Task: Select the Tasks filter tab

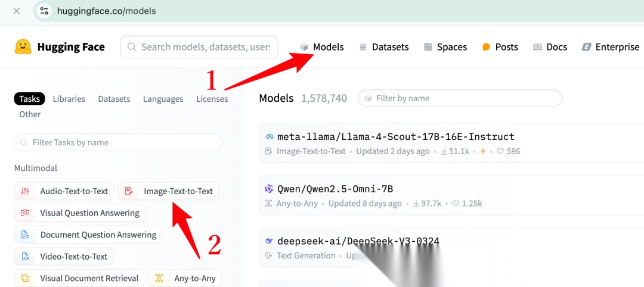Action: pyautogui.click(x=30, y=99)
